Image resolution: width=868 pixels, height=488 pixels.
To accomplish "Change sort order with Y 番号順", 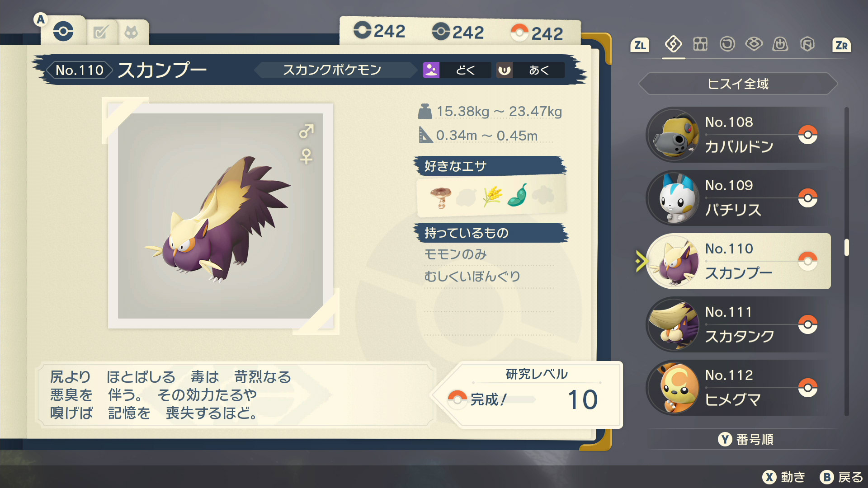I will click(746, 439).
